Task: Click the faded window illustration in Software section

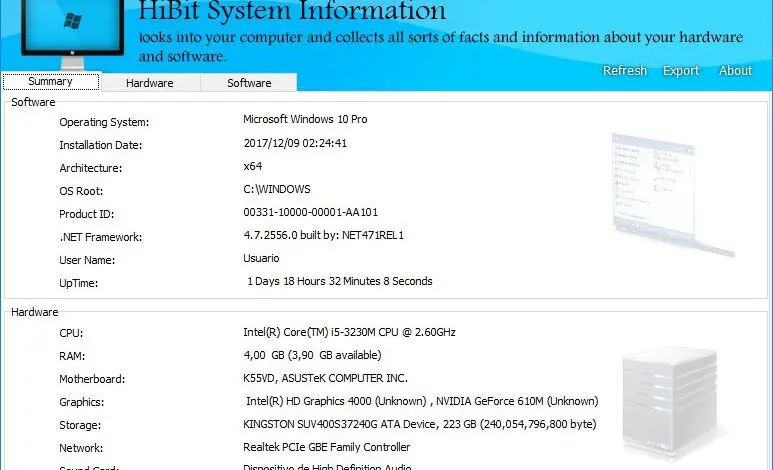Action: (673, 195)
